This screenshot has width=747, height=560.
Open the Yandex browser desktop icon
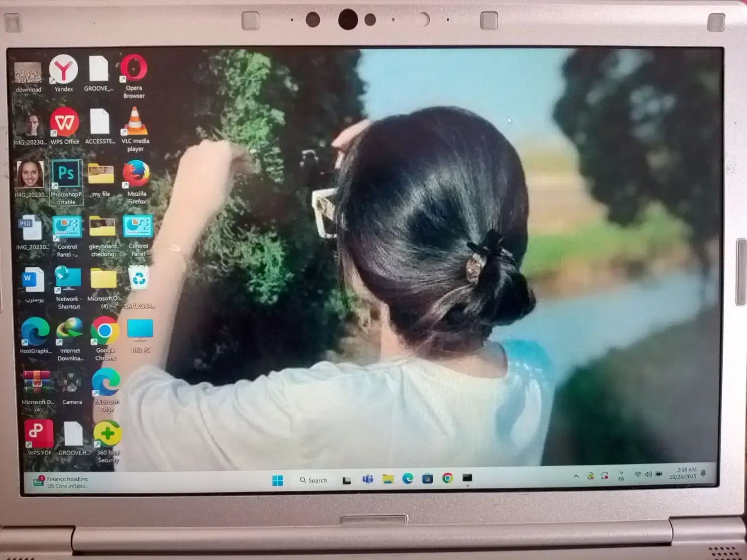(63, 70)
